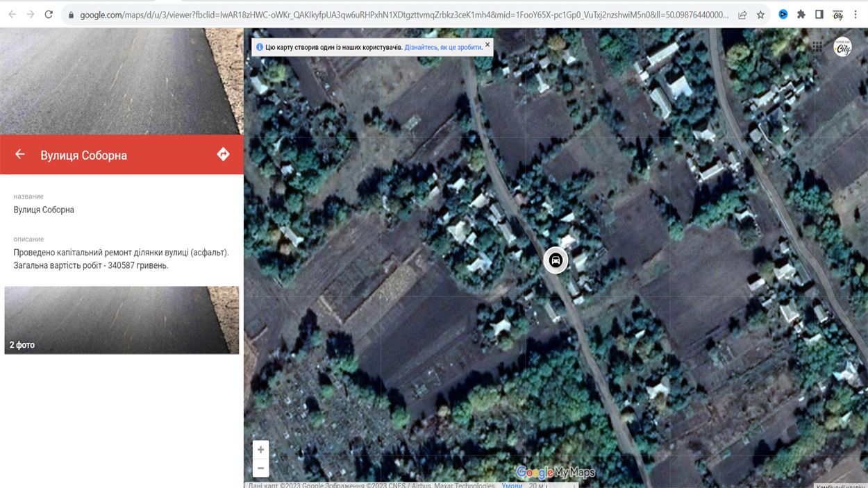Open the 'Дізнайтесь, як це зробити' link

443,47
